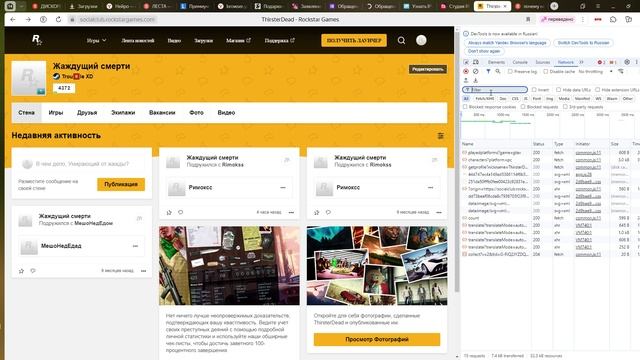The height and width of the screenshot is (360, 640).
Task: Export HAR with the download icon
Action: click(475, 80)
